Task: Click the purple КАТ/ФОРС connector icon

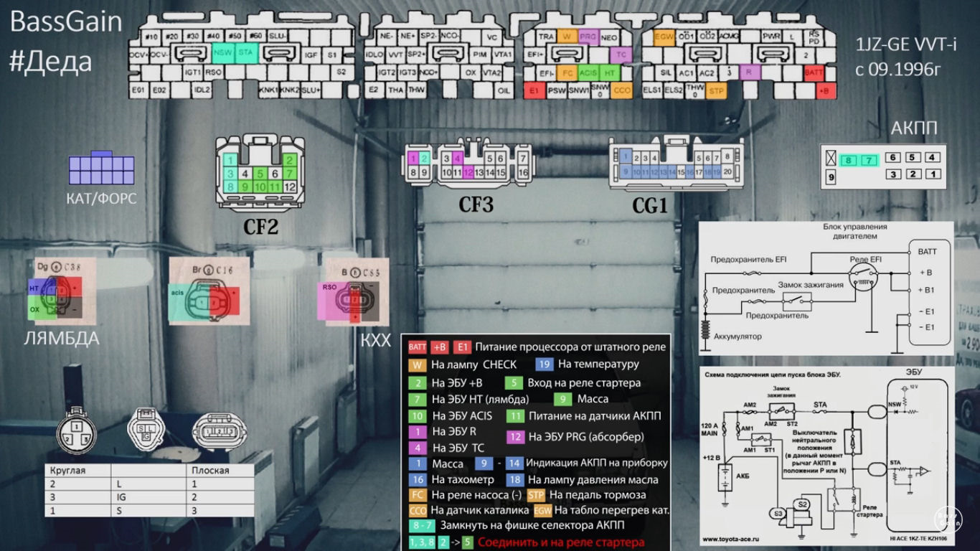Action: pyautogui.click(x=101, y=169)
